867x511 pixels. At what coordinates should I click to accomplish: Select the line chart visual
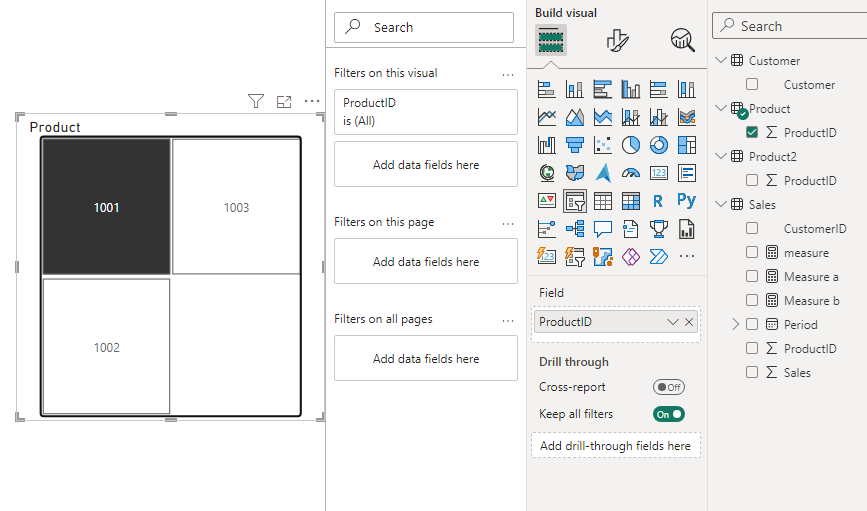click(546, 117)
